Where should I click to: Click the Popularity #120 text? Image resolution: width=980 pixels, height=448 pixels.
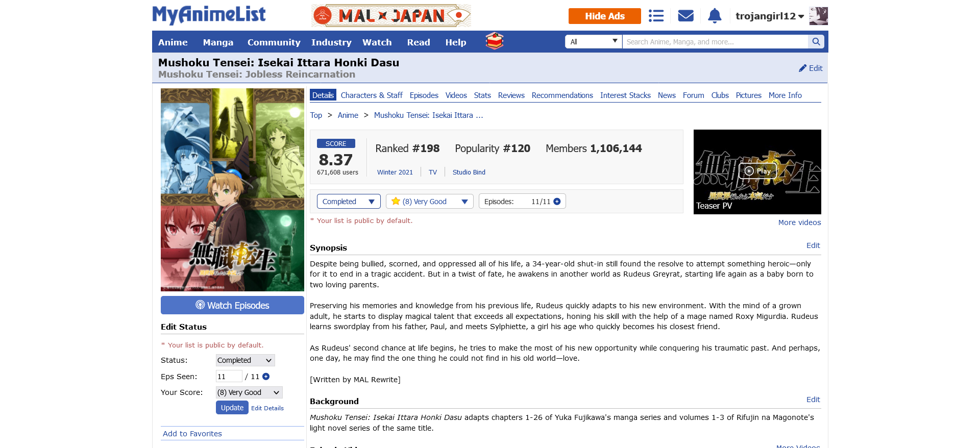[x=493, y=148]
